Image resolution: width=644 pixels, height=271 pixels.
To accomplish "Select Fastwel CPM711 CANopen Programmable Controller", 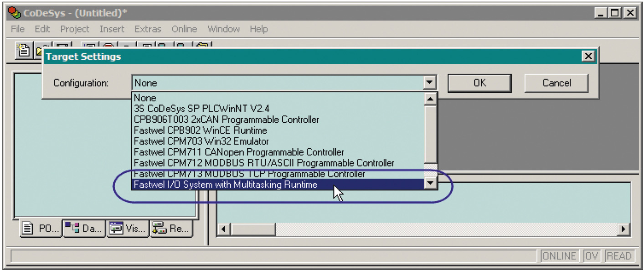I will 278,152.
